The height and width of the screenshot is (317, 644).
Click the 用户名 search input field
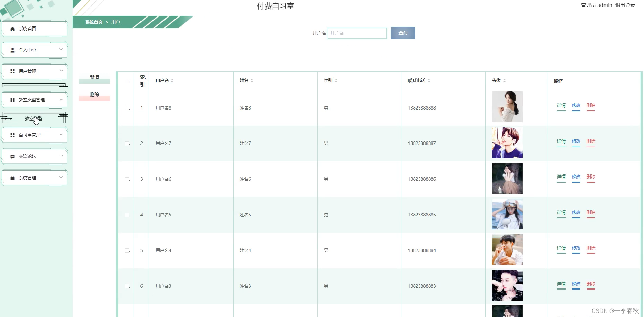(x=357, y=33)
